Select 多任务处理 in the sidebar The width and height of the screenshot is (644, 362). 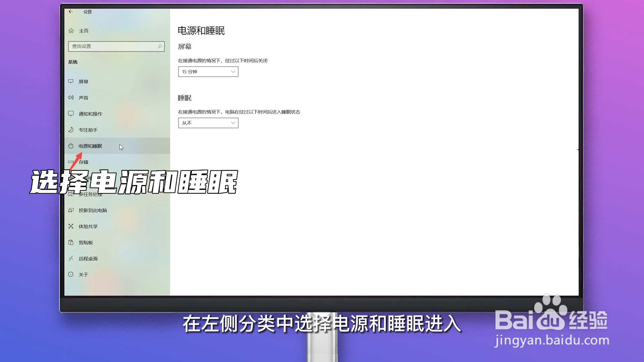91,194
